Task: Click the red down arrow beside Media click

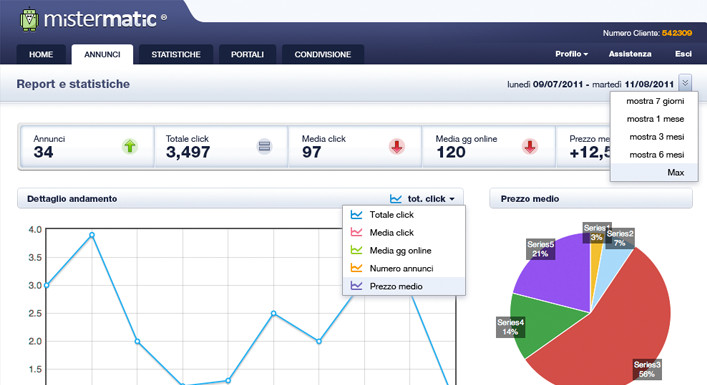Action: (397, 147)
